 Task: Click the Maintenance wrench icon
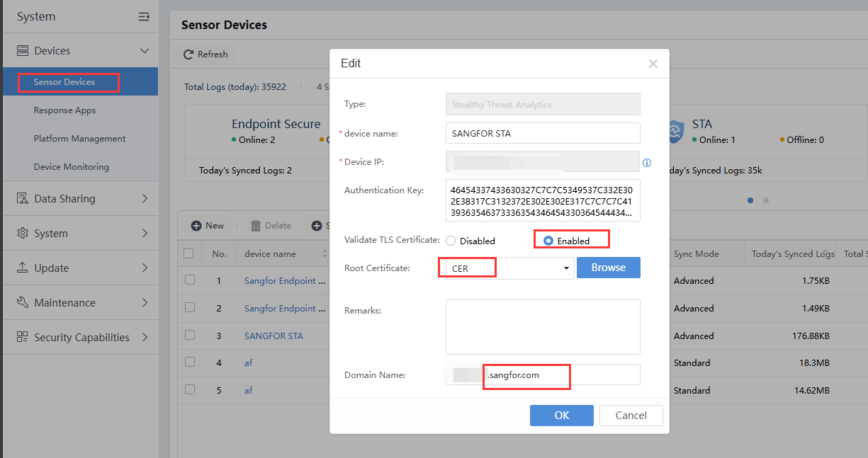pos(23,303)
